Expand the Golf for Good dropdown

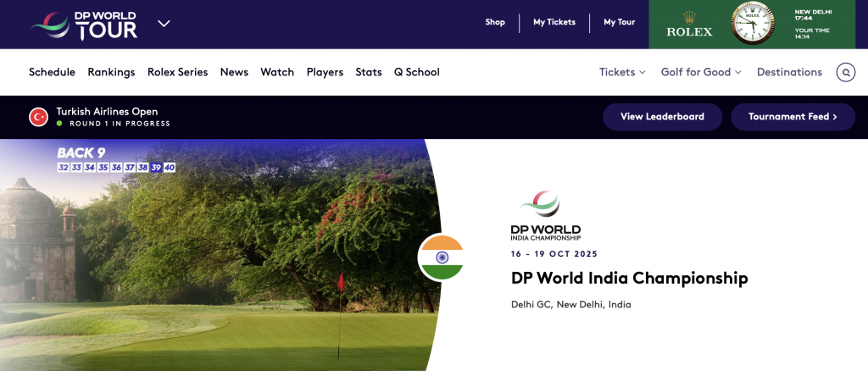tap(701, 72)
